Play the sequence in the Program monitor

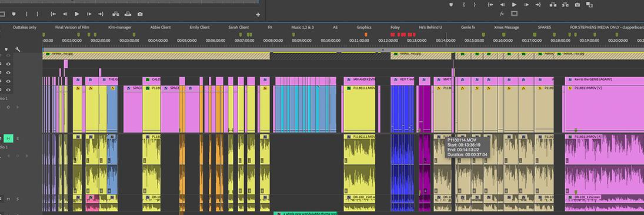tap(514, 5)
